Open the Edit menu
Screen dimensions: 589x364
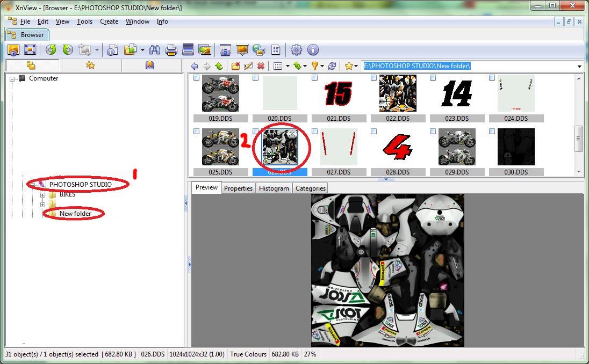(43, 22)
